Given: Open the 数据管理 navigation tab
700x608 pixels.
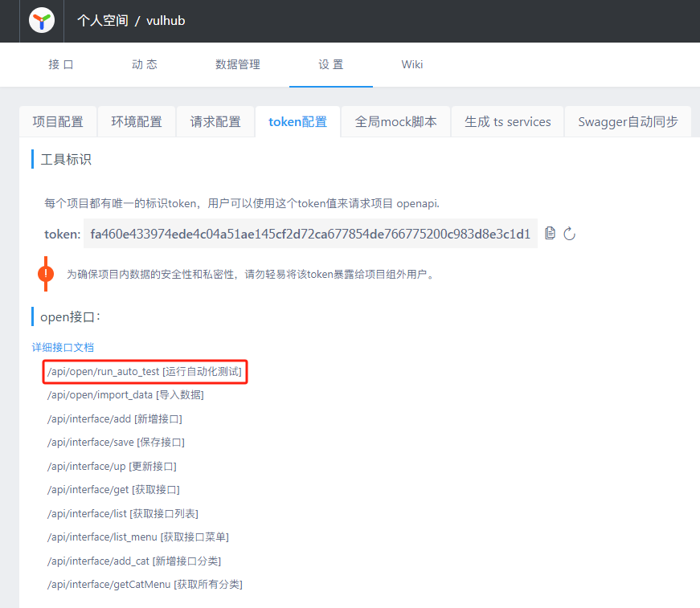Looking at the screenshot, I should pyautogui.click(x=238, y=64).
